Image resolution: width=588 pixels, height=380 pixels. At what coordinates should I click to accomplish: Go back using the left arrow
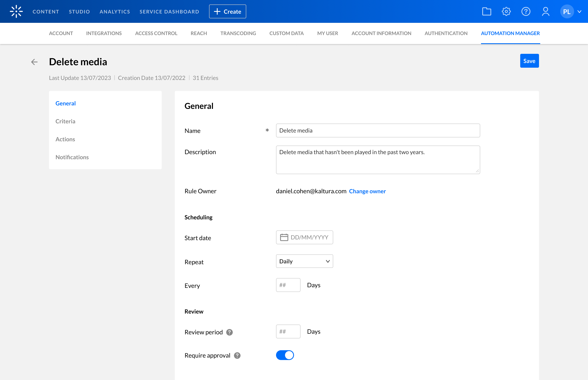pos(34,62)
